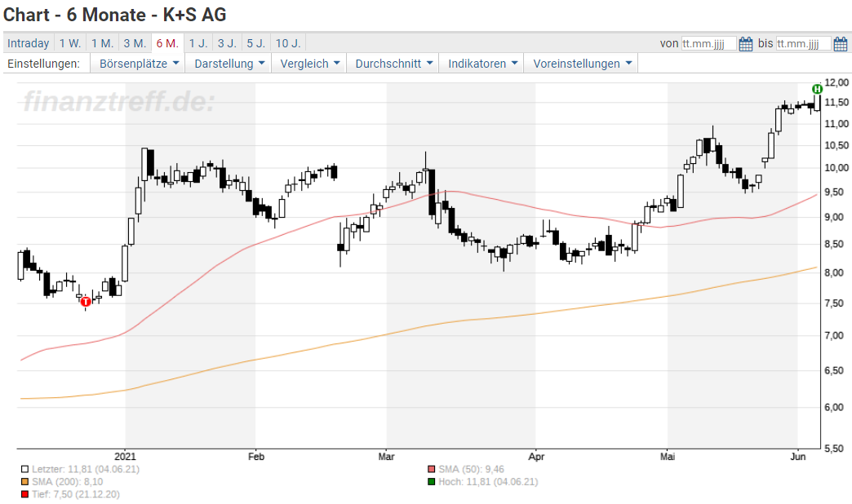Open the Voreinstellungen dropdown
852x504 pixels.
581,64
